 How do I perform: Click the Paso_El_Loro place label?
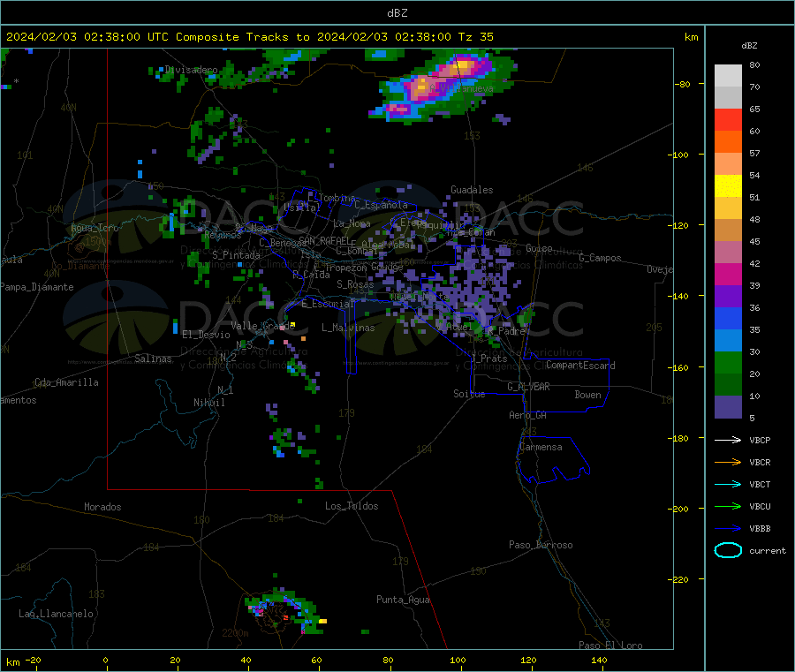click(610, 646)
